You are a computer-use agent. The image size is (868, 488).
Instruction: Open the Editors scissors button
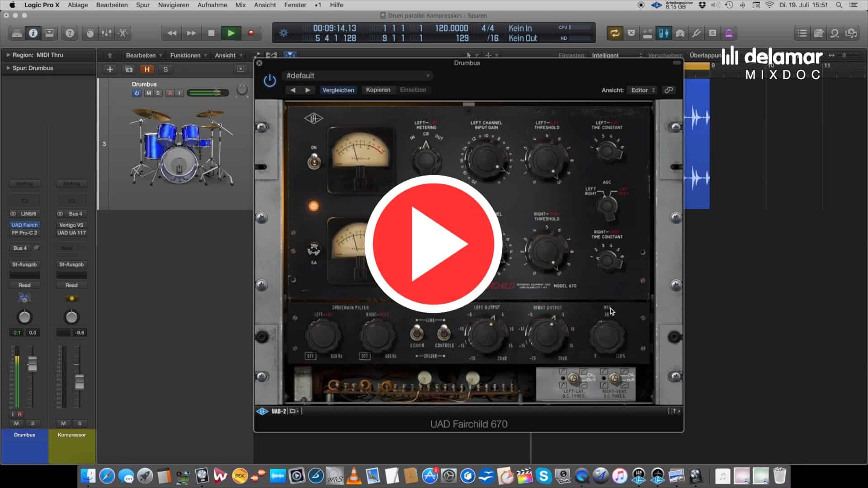[123, 33]
